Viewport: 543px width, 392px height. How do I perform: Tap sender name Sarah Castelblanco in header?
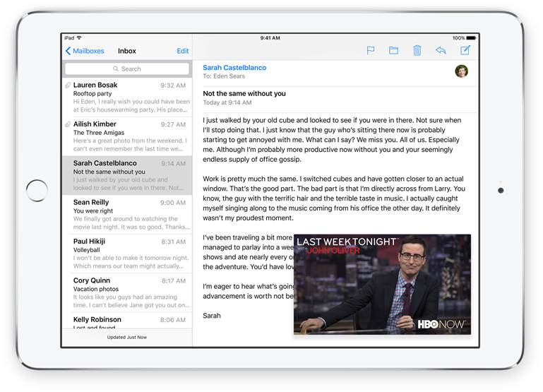234,68
